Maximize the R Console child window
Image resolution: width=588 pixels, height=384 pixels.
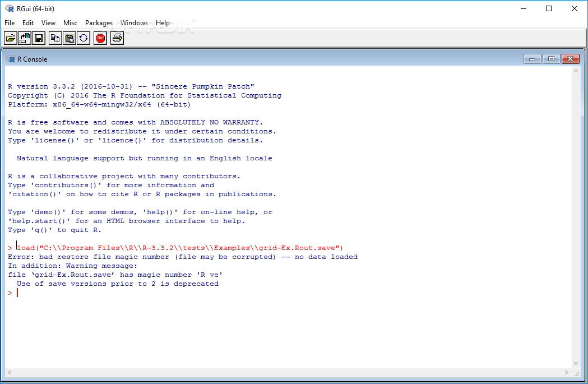click(551, 59)
